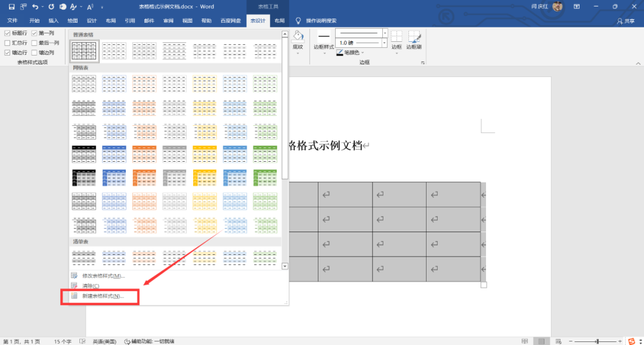Switch to Web Layout view icon
This screenshot has width=644, height=345.
(x=558, y=341)
